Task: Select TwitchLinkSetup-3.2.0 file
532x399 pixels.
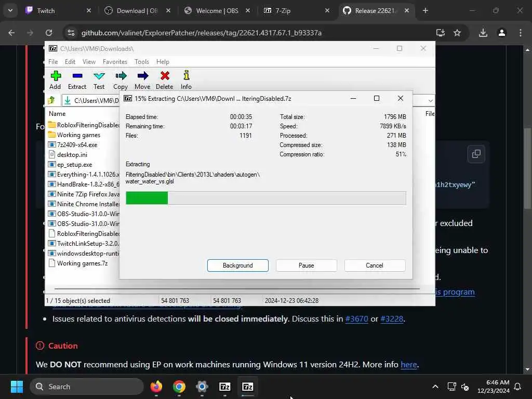Action: pos(84,244)
